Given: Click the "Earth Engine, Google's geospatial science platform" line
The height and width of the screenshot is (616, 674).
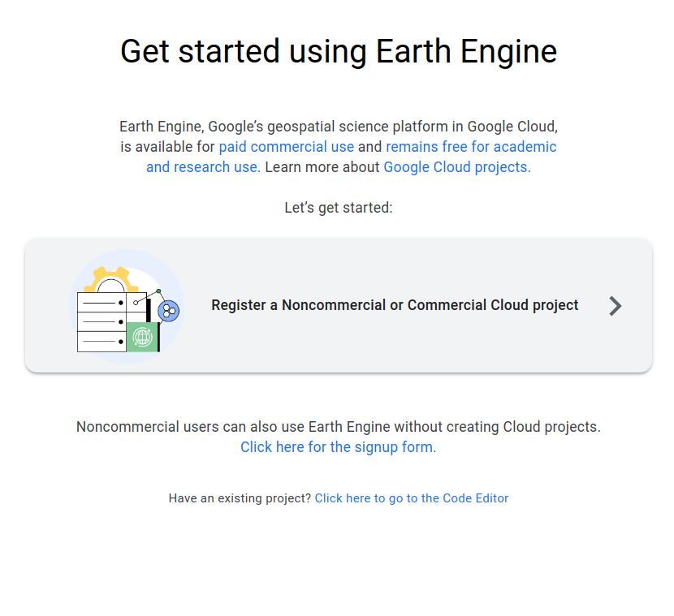Looking at the screenshot, I should click(338, 127).
